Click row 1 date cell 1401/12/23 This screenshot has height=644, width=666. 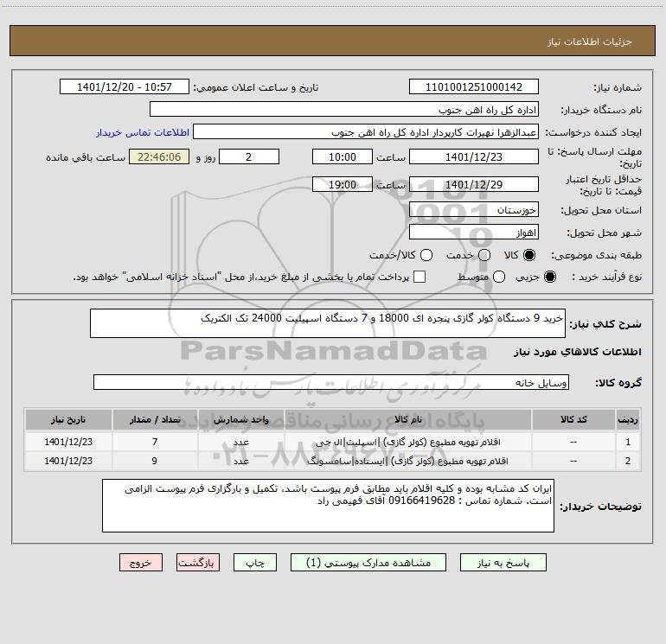[x=68, y=442]
